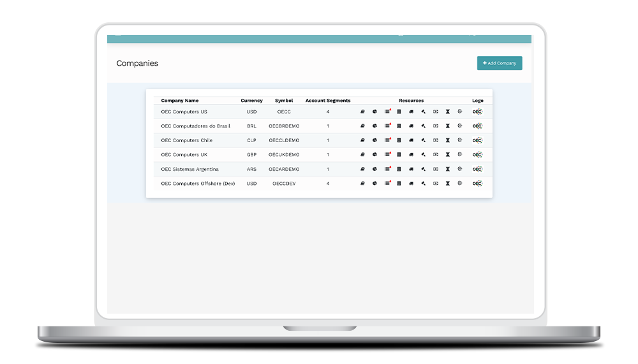Open pie chart icon for OEC Computadores do Brasil
The width and height of the screenshot is (638, 364).
click(375, 126)
